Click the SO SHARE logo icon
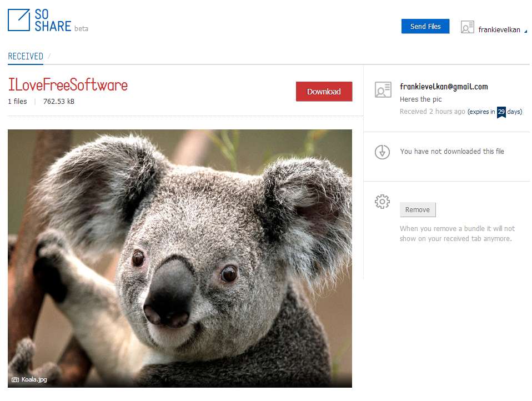The width and height of the screenshot is (532, 401). click(19, 20)
